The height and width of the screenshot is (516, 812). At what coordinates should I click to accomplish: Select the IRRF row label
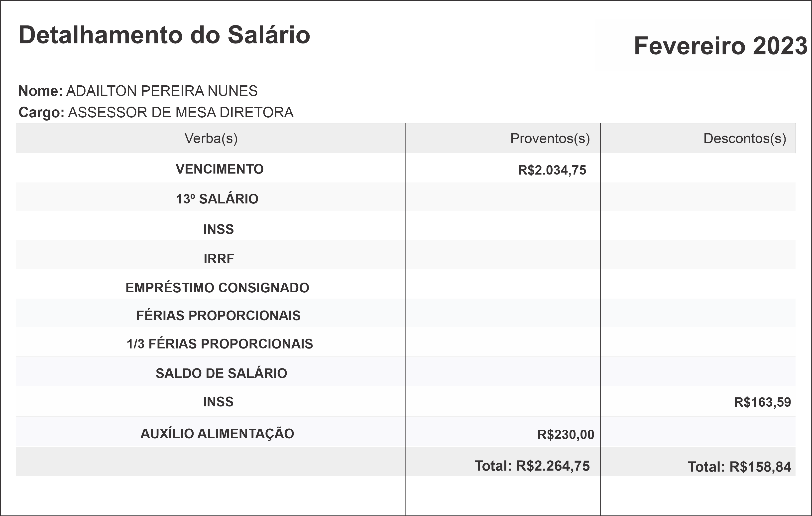pos(219,259)
